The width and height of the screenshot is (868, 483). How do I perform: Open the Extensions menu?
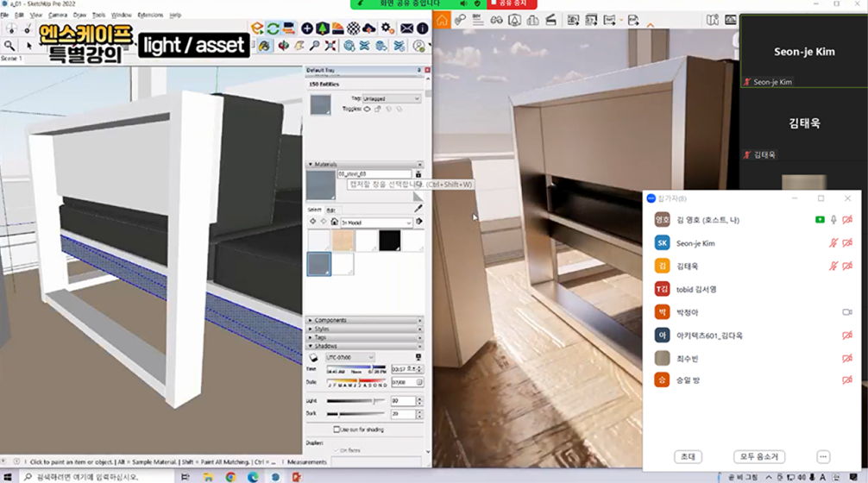[x=151, y=15]
